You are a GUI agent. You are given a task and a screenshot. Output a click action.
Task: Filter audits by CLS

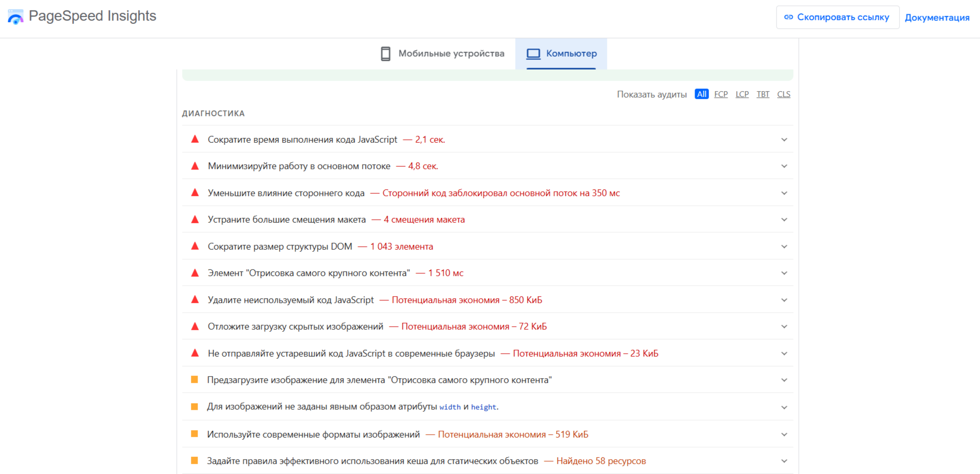(783, 94)
